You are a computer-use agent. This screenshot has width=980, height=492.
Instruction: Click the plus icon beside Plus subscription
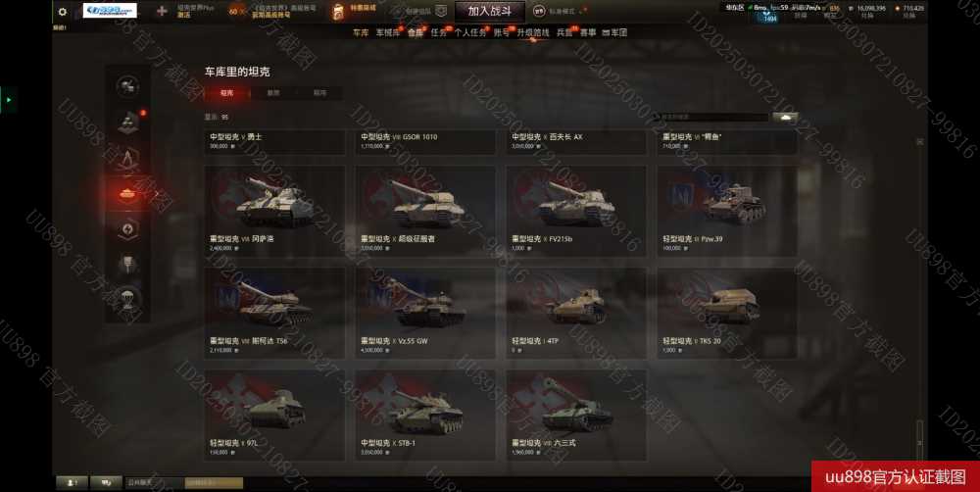(x=162, y=11)
